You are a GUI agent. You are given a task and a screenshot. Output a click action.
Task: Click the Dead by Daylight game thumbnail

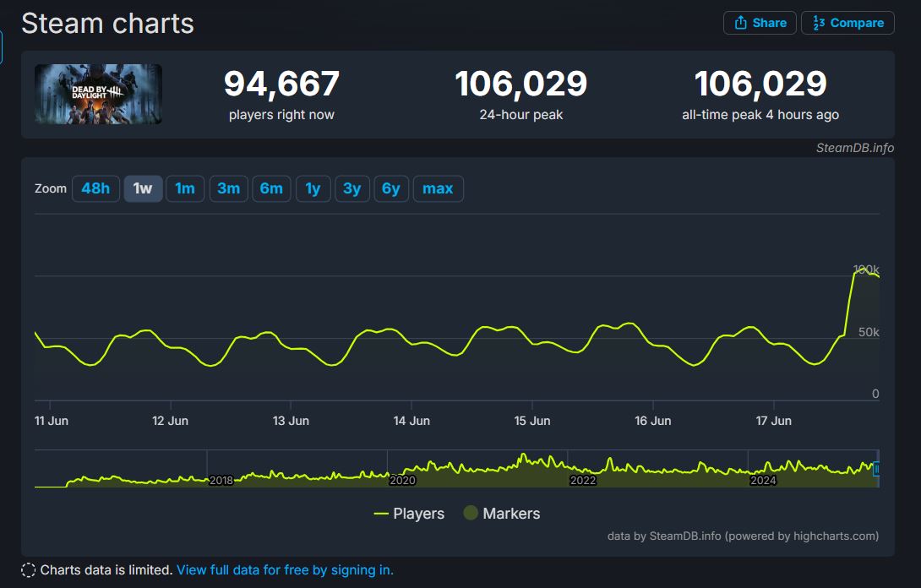(98, 95)
